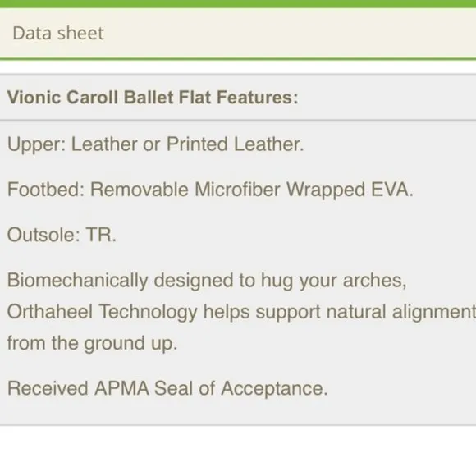The height and width of the screenshot is (476, 476).
Task: Click the word 'Biomechanically'
Action: [77, 281]
